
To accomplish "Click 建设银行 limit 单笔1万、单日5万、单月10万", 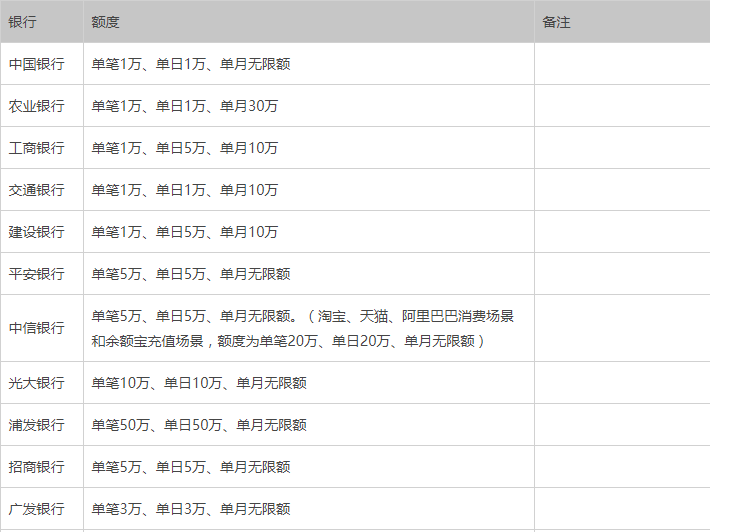I will point(184,232).
